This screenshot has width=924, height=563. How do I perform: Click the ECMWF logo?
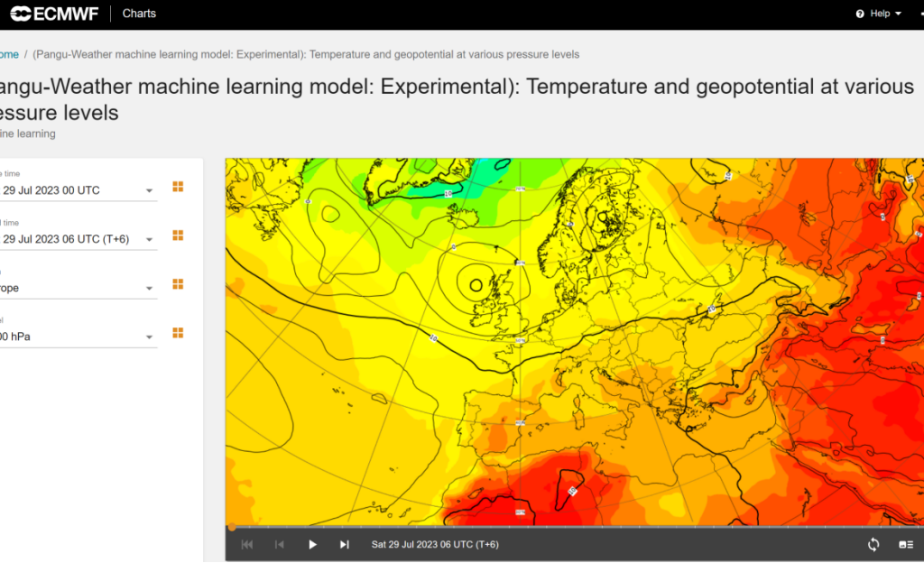(53, 14)
